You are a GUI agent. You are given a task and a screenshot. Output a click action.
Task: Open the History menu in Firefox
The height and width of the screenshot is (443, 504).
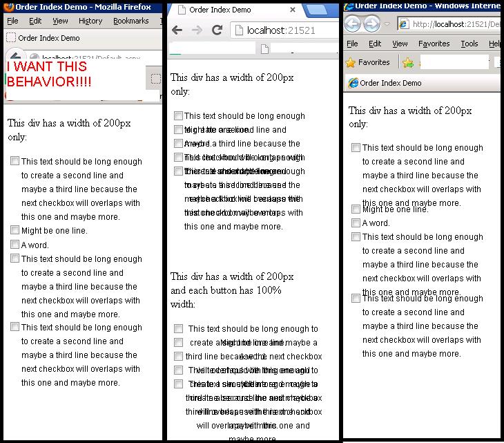coord(90,21)
